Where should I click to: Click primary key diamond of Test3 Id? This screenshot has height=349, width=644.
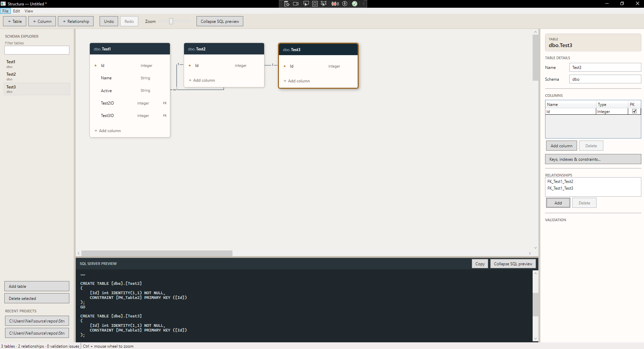point(285,66)
